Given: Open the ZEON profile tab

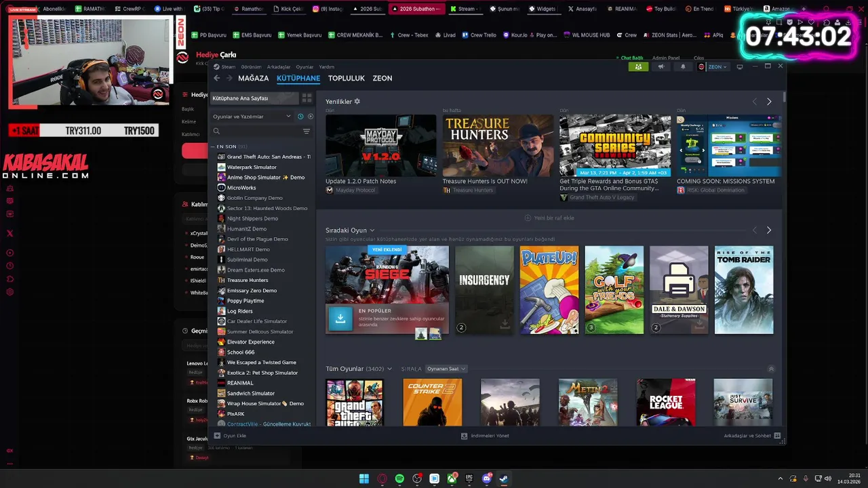Looking at the screenshot, I should click(x=382, y=79).
